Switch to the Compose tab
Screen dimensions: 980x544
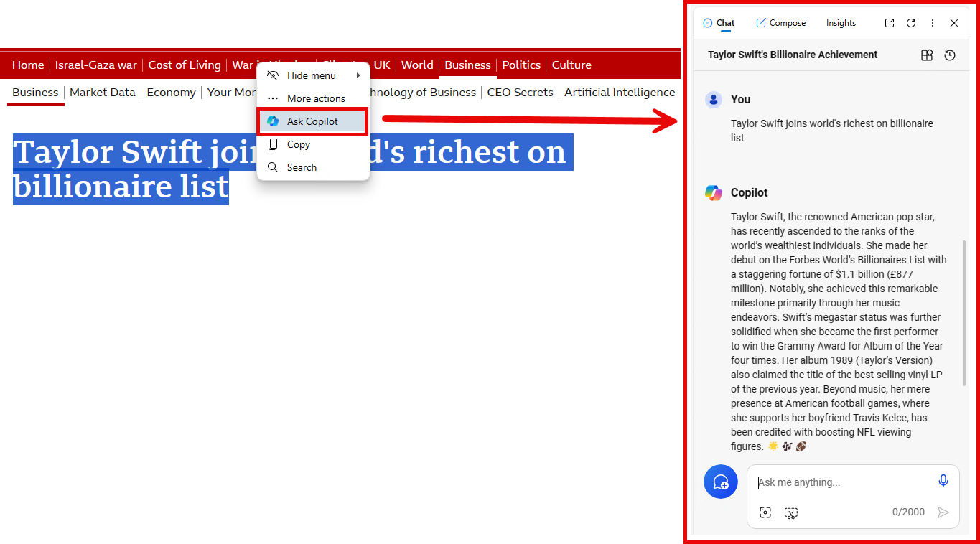click(x=781, y=23)
